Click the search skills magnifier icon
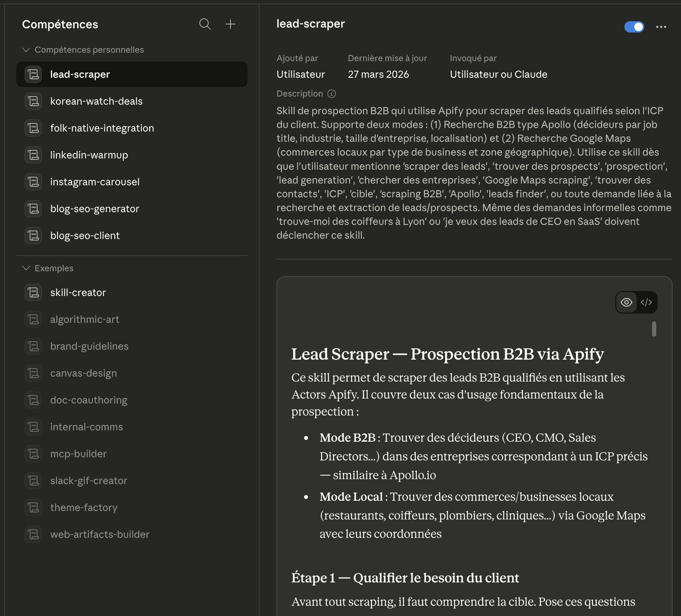Screen dimensions: 681x616 (205, 24)
